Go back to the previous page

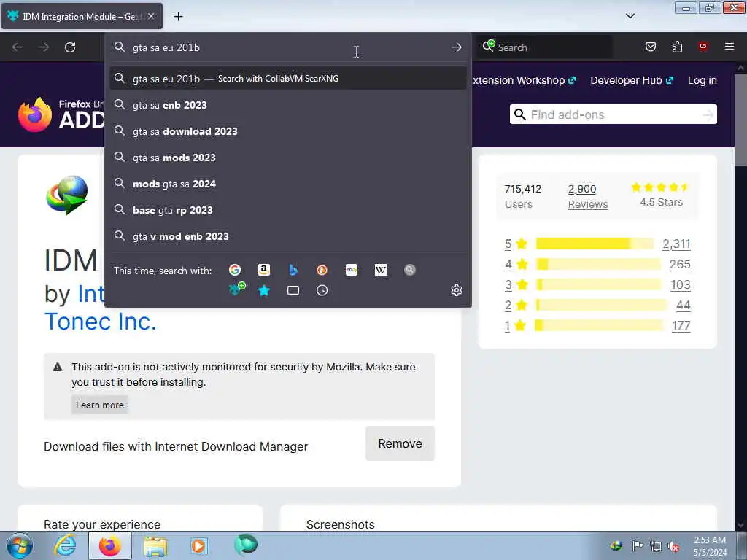coord(18,47)
